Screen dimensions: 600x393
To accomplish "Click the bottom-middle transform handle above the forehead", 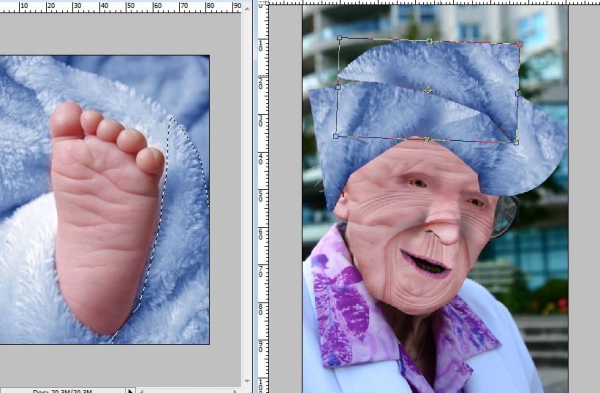I will pyautogui.click(x=427, y=140).
